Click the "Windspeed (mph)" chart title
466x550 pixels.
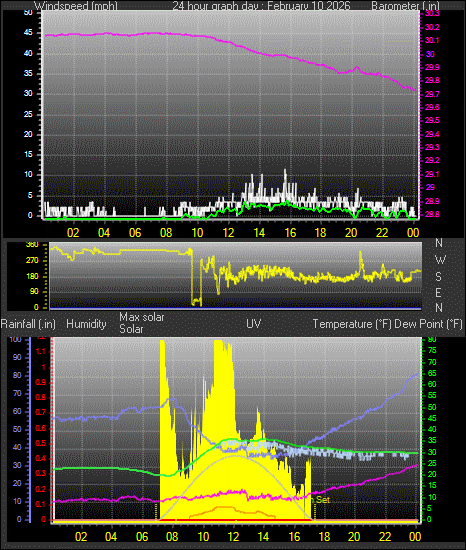pos(76,6)
